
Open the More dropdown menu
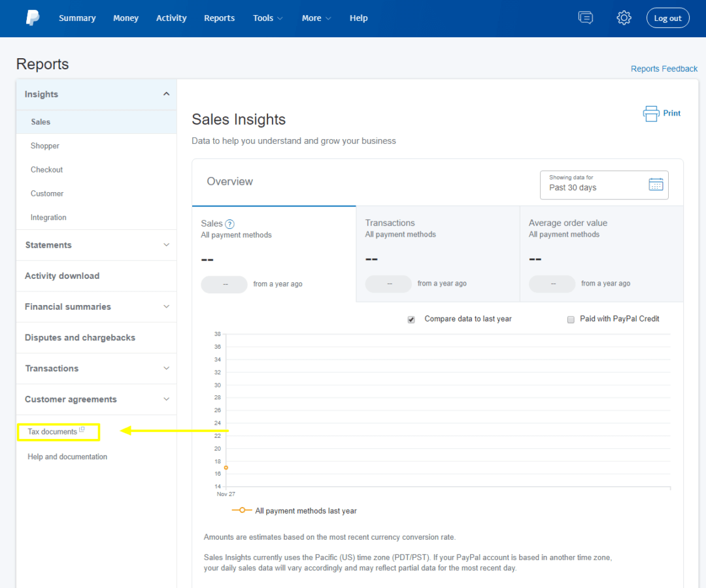coord(316,18)
